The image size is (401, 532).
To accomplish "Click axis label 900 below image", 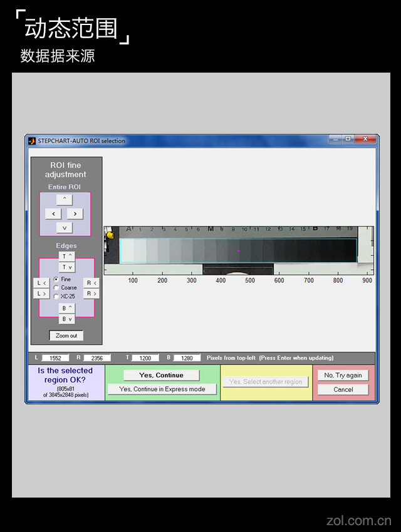I will click(367, 280).
